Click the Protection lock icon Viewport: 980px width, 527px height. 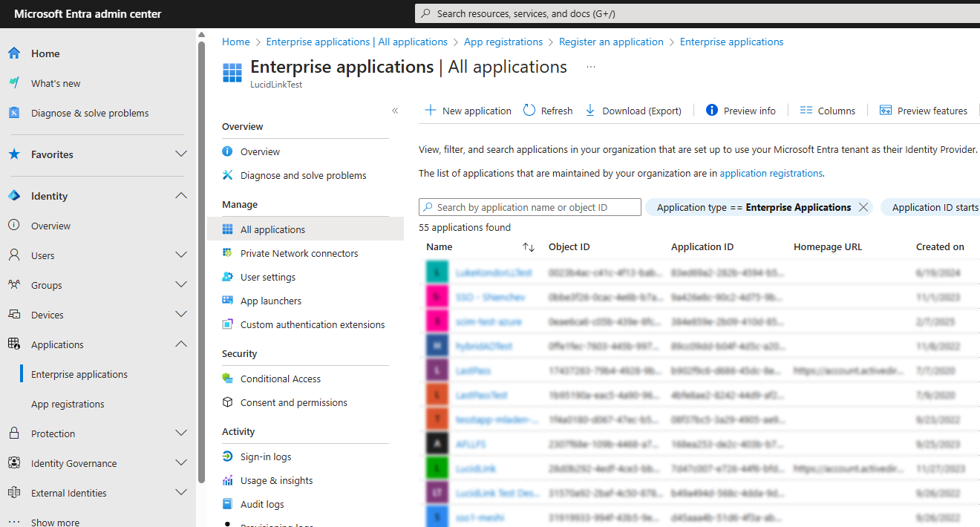14,433
